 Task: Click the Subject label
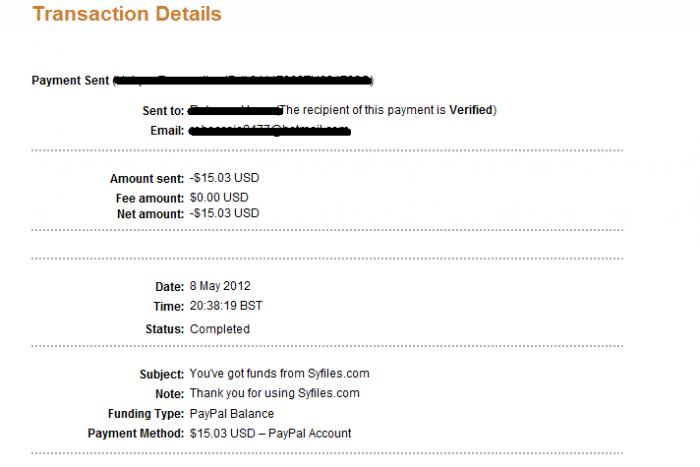click(162, 374)
